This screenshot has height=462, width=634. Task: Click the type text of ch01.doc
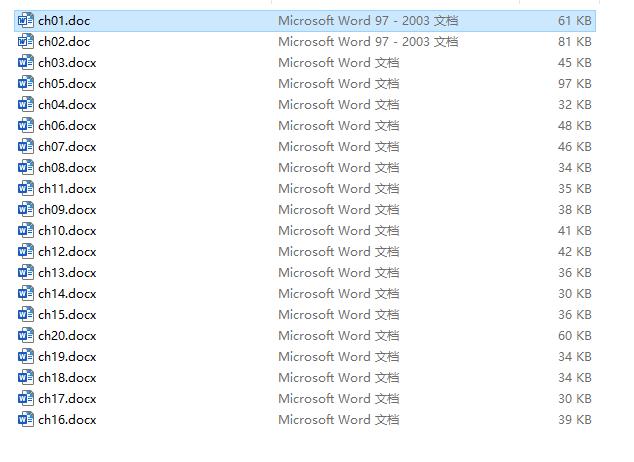pyautogui.click(x=368, y=21)
